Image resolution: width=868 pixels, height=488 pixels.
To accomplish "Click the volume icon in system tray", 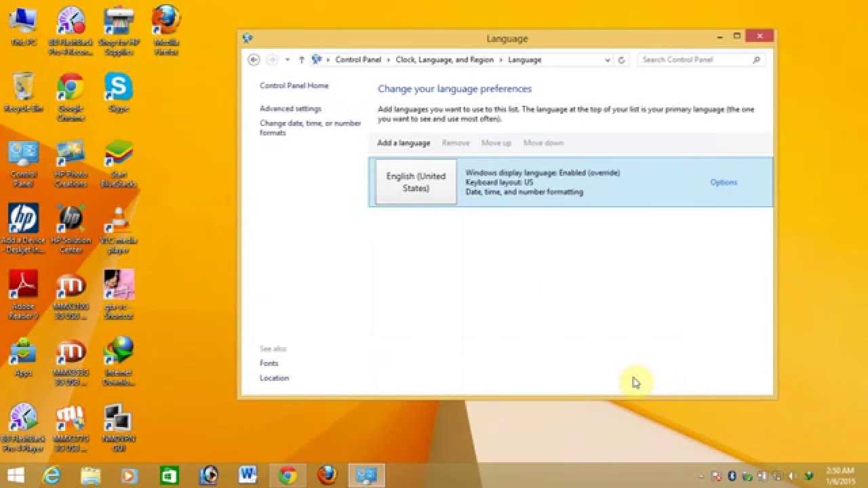I will tap(793, 476).
